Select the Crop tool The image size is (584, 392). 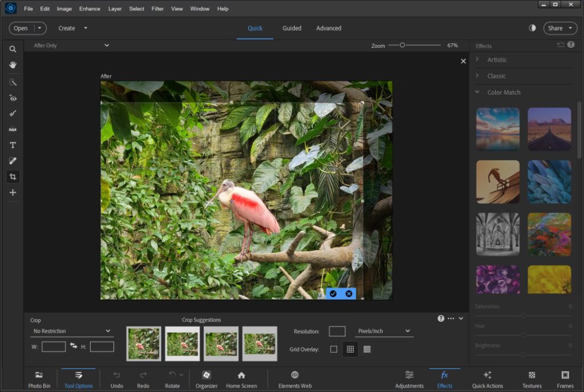(13, 177)
